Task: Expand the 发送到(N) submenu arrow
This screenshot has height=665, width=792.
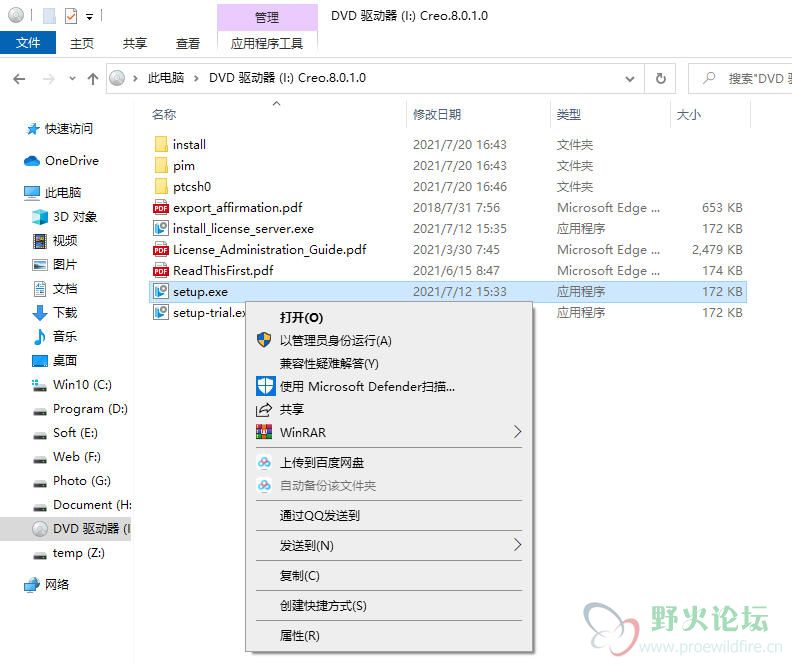Action: [517, 545]
